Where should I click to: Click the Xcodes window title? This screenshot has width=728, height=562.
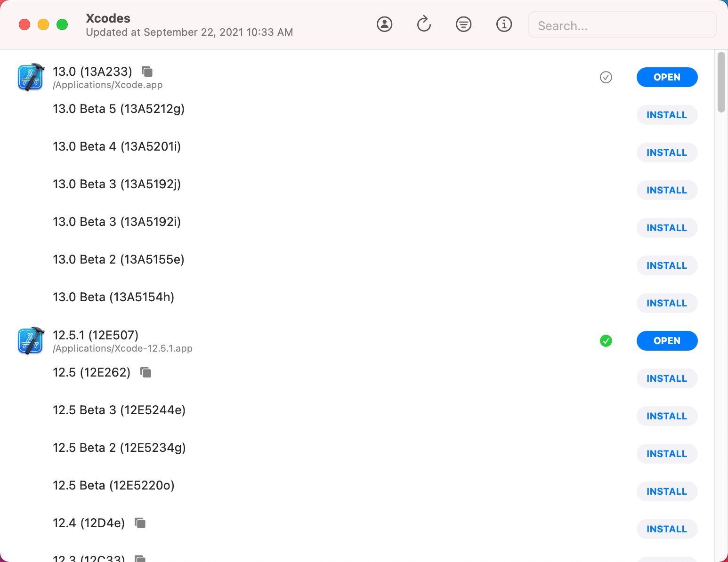pos(108,18)
